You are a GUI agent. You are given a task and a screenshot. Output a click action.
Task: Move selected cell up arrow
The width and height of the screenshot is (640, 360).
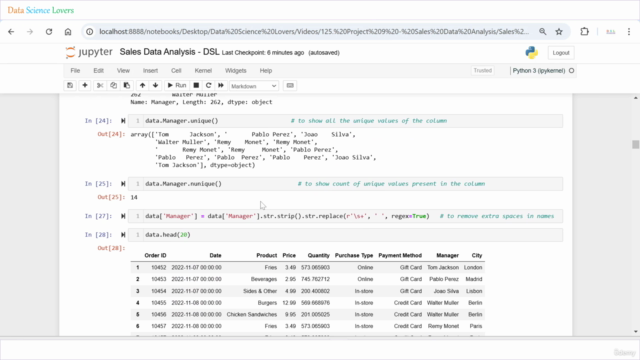tap(142, 85)
